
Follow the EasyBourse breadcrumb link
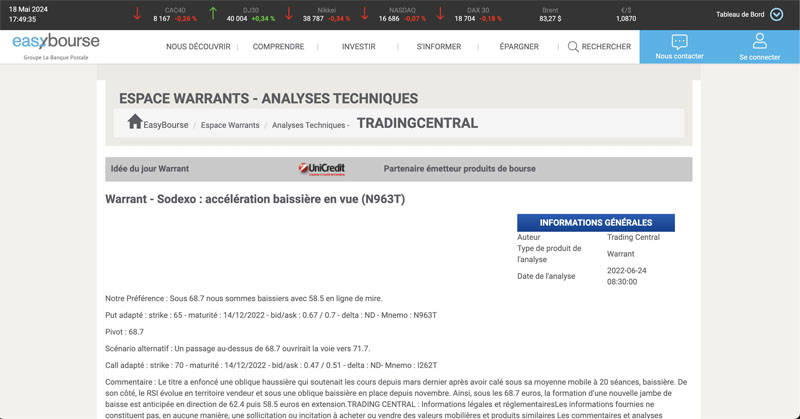click(166, 125)
